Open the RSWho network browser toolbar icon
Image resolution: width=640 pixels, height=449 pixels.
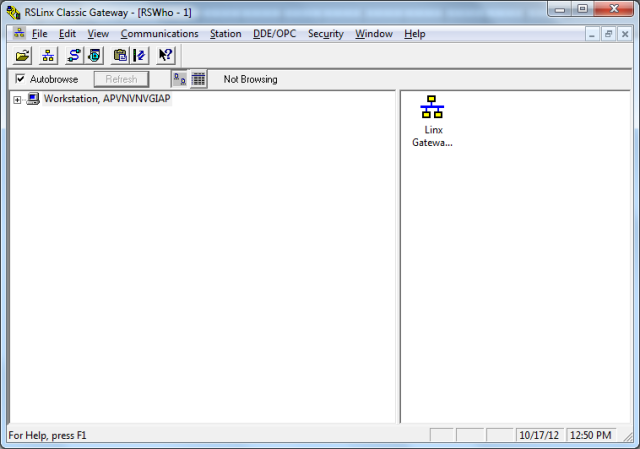coord(48,55)
